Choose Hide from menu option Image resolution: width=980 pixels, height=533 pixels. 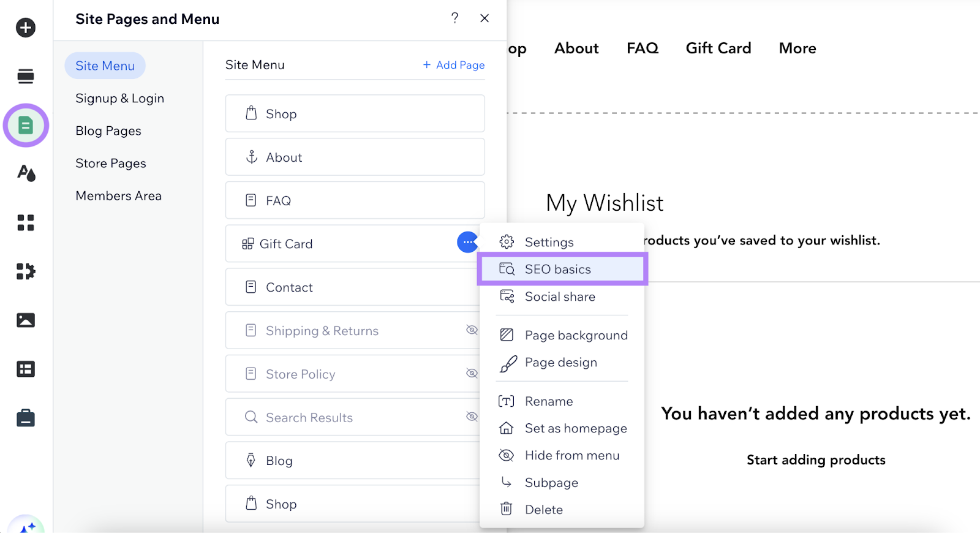(x=571, y=456)
